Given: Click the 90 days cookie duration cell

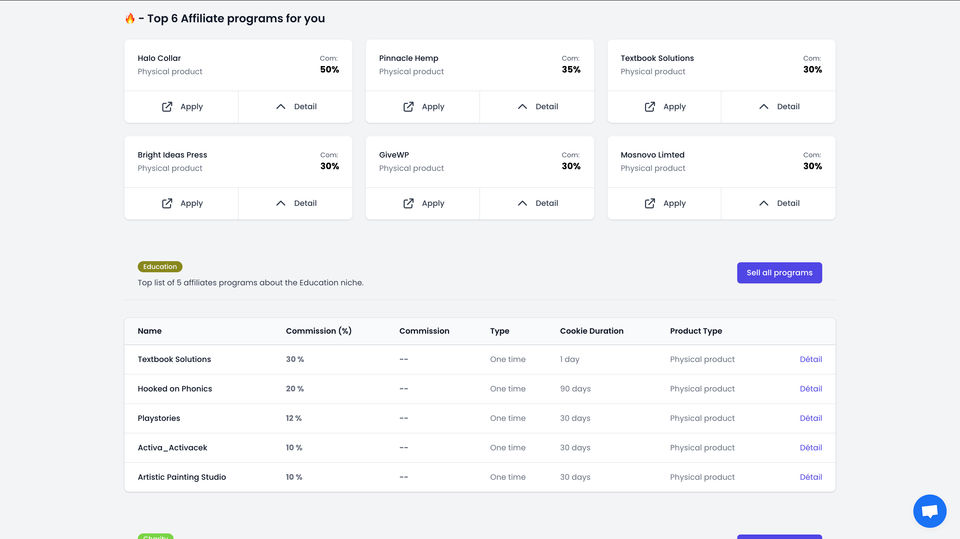Looking at the screenshot, I should tap(575, 389).
